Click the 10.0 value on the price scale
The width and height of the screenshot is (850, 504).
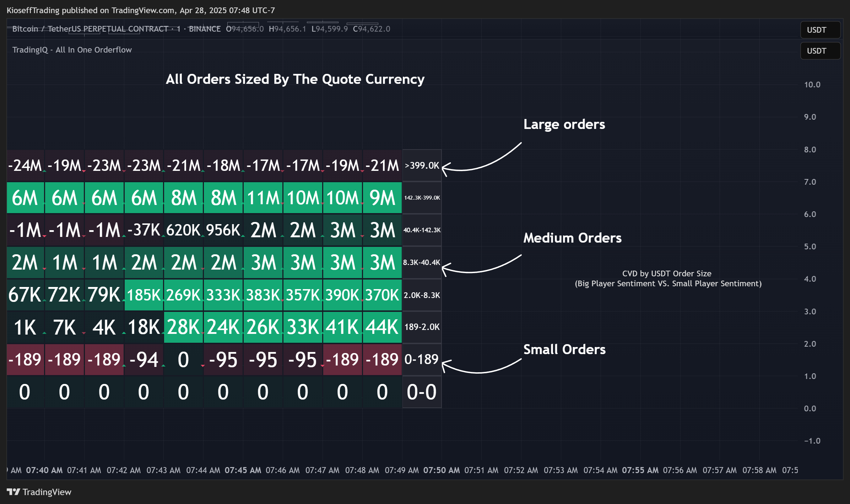[x=812, y=85]
